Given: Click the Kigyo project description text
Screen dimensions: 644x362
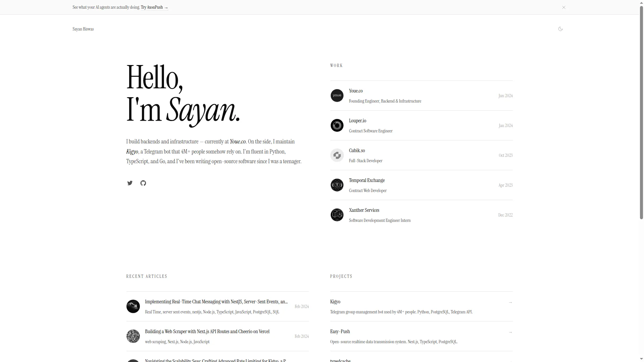Looking at the screenshot, I should 401,312.
